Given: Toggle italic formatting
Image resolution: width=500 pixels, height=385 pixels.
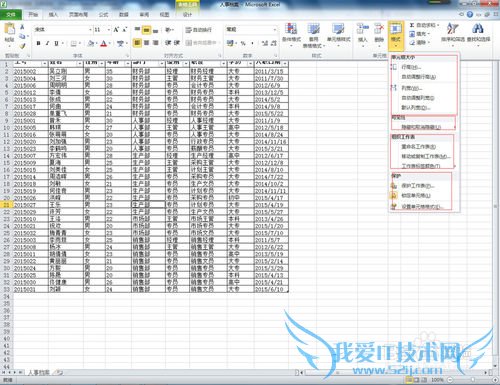Looking at the screenshot, I should [47, 43].
